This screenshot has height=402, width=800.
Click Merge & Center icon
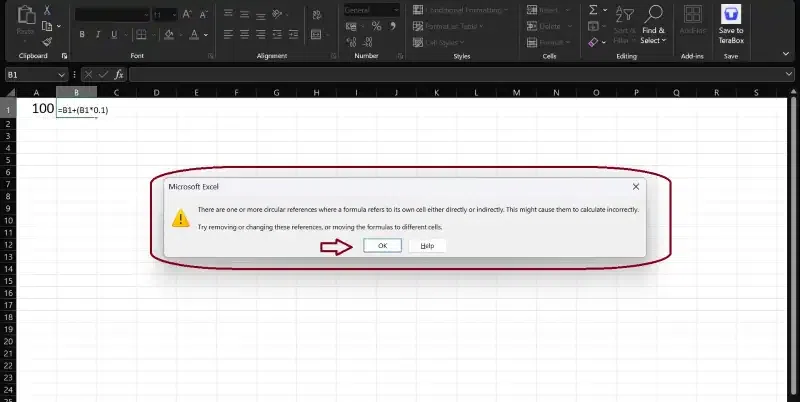(316, 35)
